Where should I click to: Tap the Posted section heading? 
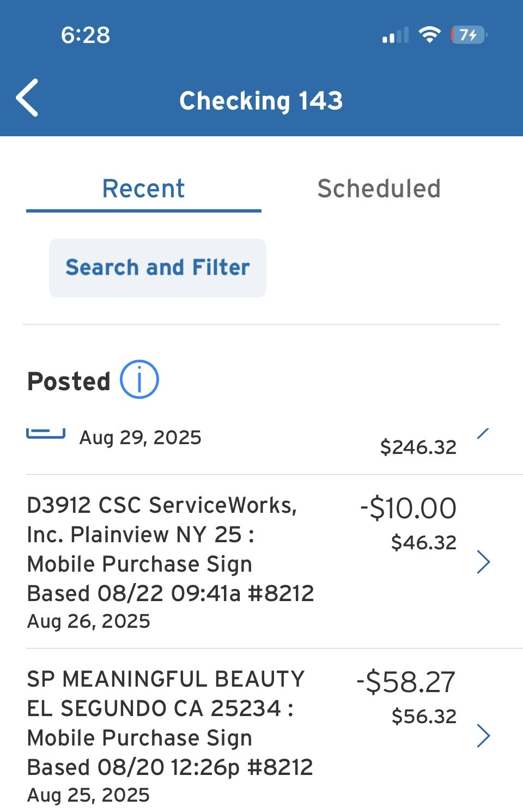69,381
